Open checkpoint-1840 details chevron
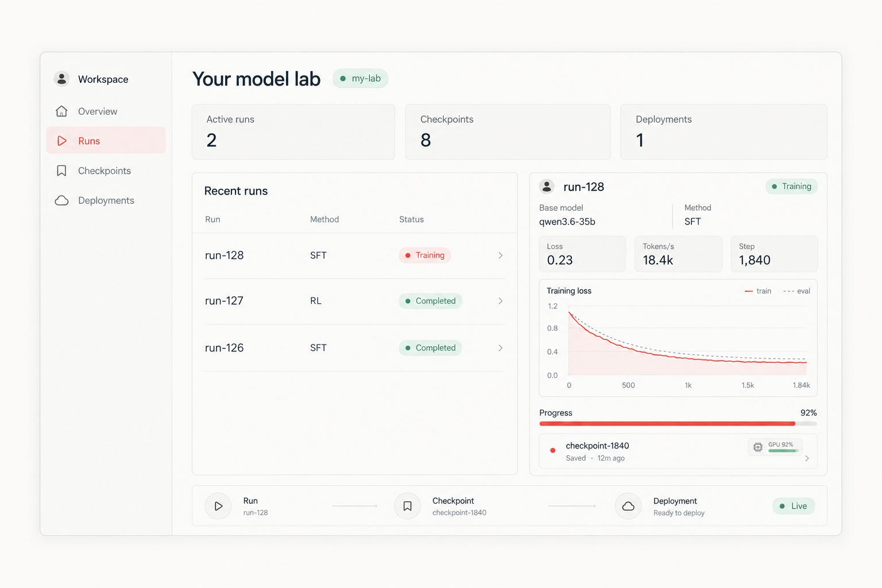The image size is (882, 588). tap(807, 458)
